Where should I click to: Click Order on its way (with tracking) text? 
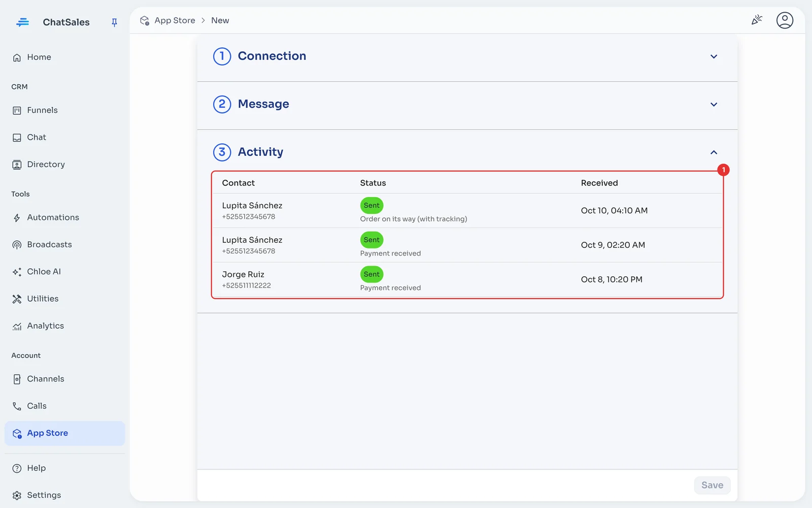click(x=414, y=219)
